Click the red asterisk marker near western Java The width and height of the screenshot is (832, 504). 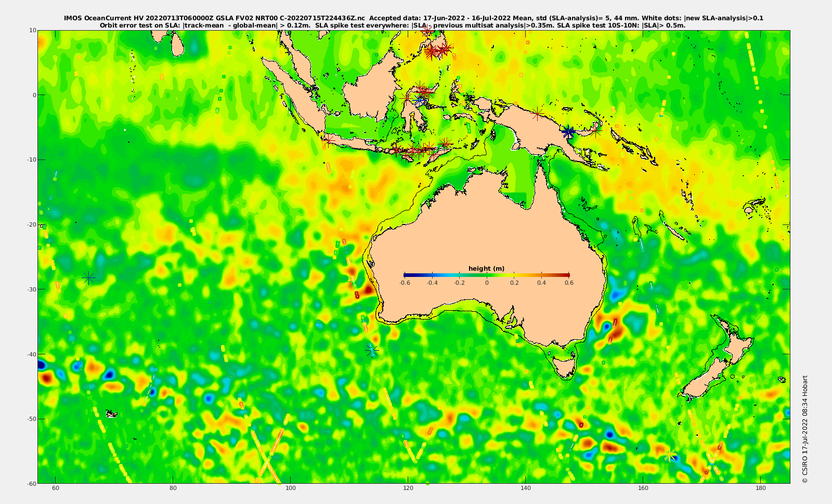(x=328, y=140)
